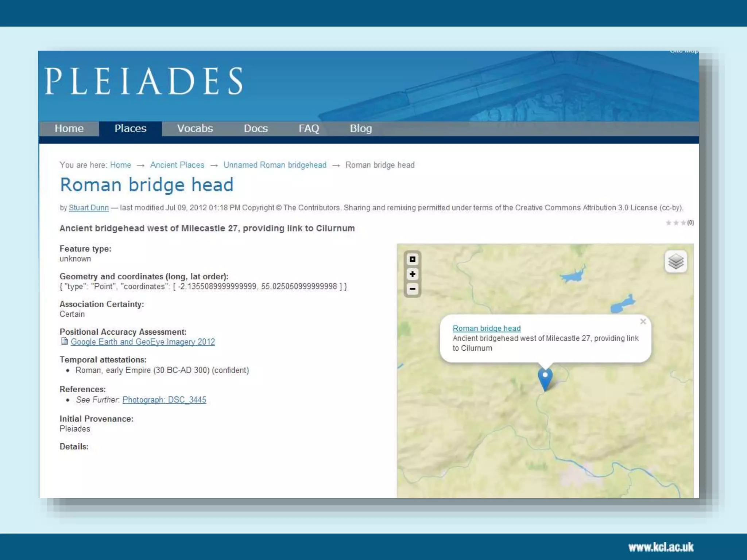747x560 pixels.
Task: Open Google Earth and GeoEye Imagery 2012 link
Action: pyautogui.click(x=143, y=342)
